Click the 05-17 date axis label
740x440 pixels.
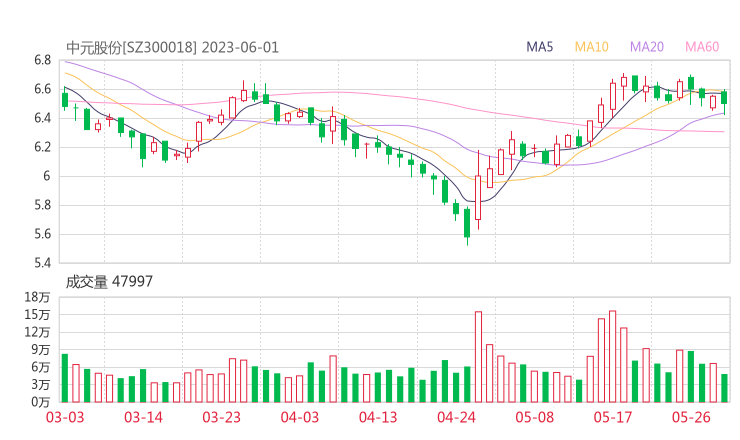click(x=613, y=417)
